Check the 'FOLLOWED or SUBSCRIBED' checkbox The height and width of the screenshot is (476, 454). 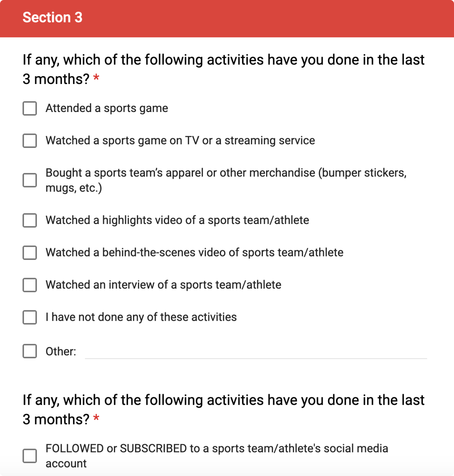(x=30, y=456)
